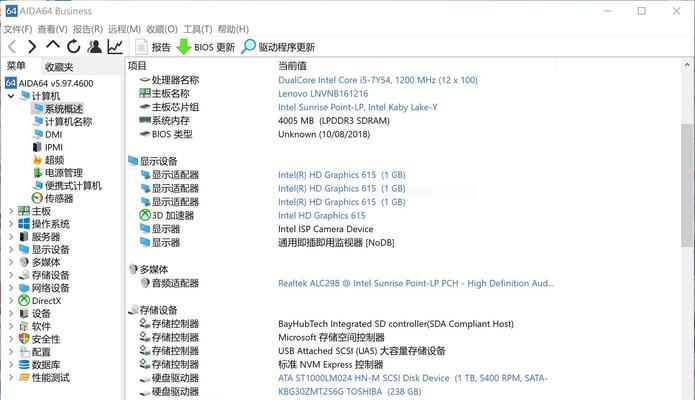Click the 安全性 shield icon
Image resolution: width=695 pixels, height=400 pixels.
[x=24, y=339]
